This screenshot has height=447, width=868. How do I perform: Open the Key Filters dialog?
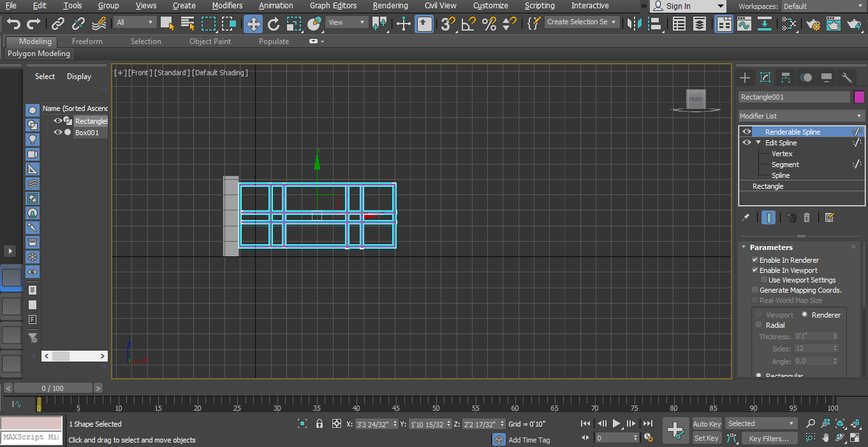[x=770, y=438]
